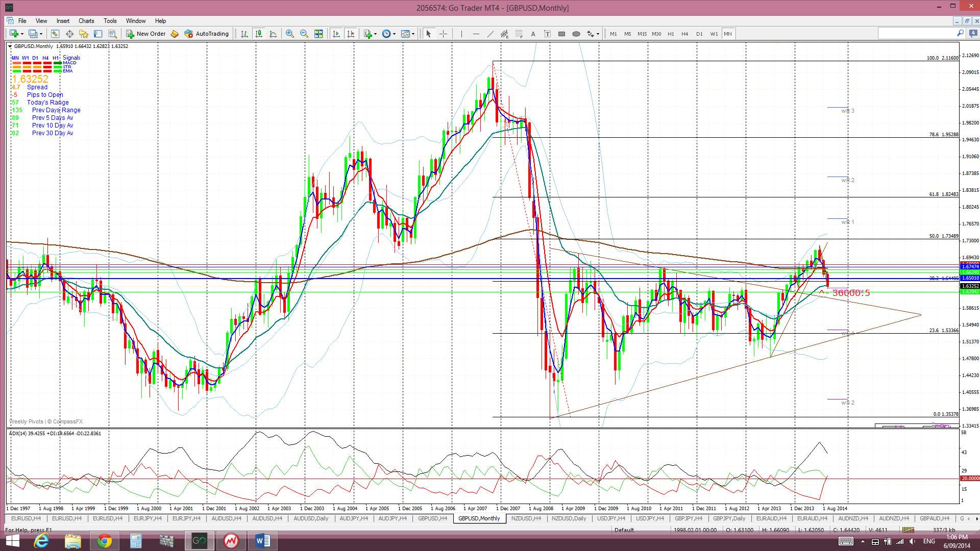Click the New Order button
Image resolution: width=980 pixels, height=551 pixels.
click(x=145, y=34)
